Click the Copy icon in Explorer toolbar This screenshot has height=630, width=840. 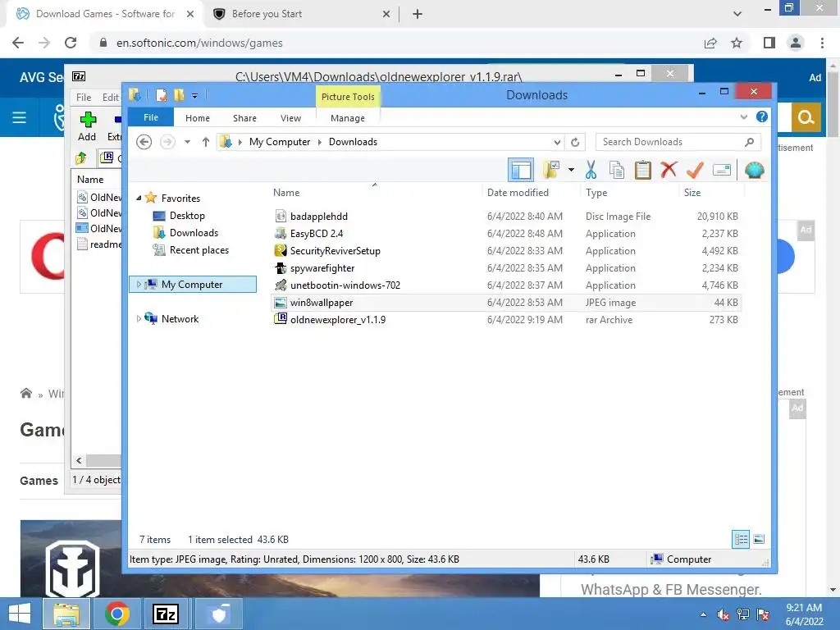[617, 171]
